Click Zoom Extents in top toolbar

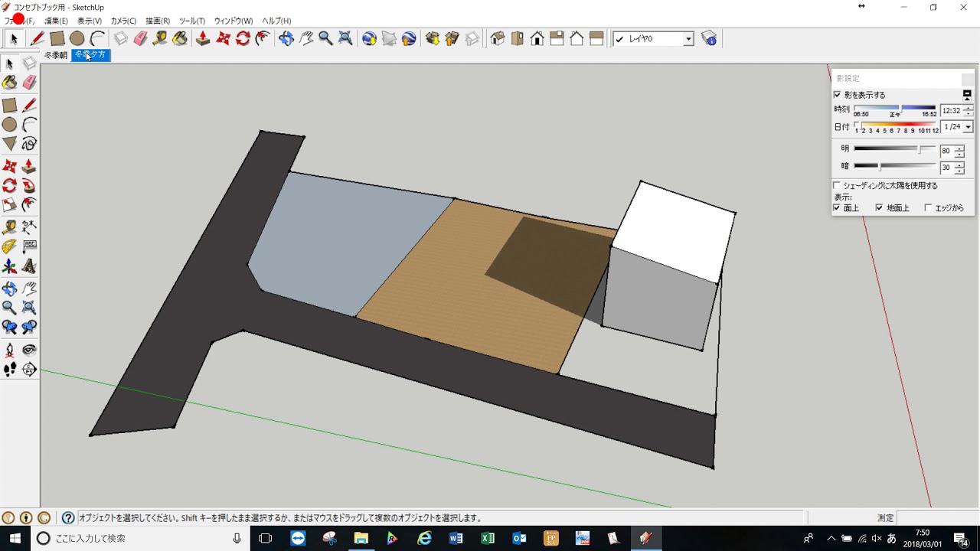tap(345, 38)
